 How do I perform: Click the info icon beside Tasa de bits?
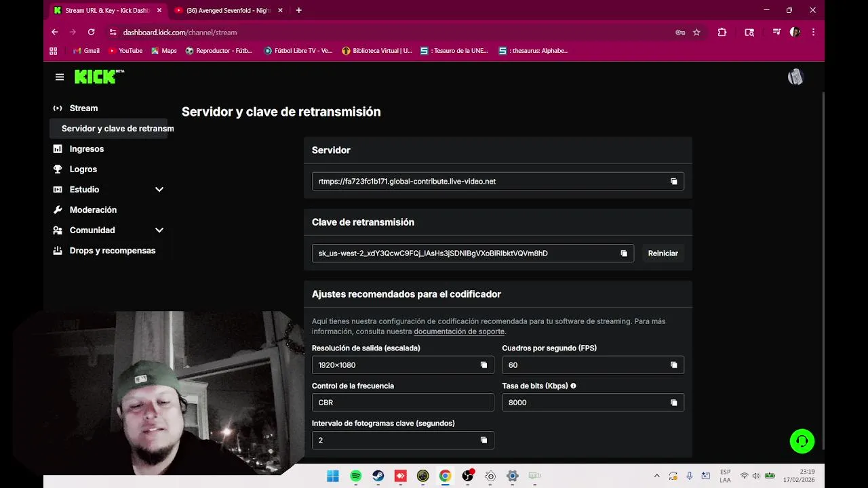click(573, 386)
